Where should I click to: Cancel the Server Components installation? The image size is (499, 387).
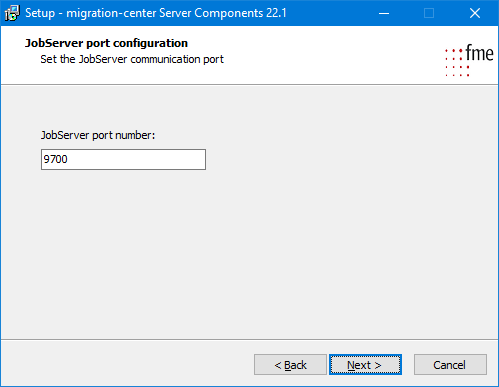pos(450,365)
